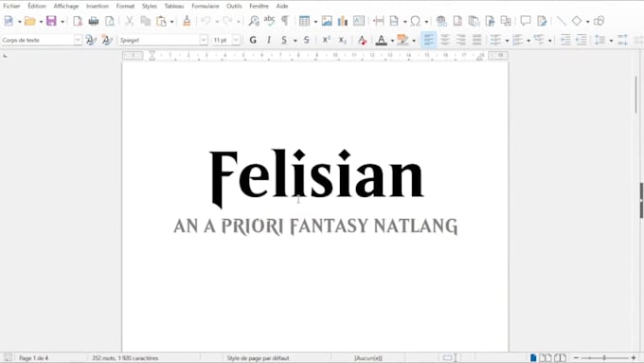644x363 pixels.
Task: Expand the underline style dropdown arrow
Action: point(295,41)
